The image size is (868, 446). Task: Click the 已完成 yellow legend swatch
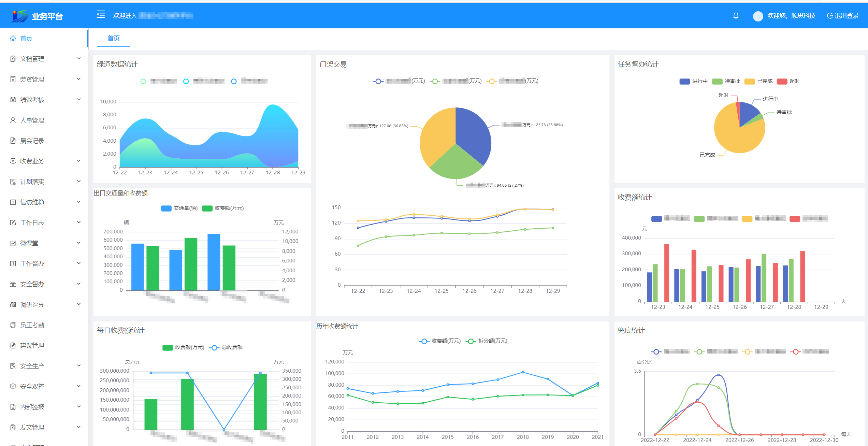(749, 81)
